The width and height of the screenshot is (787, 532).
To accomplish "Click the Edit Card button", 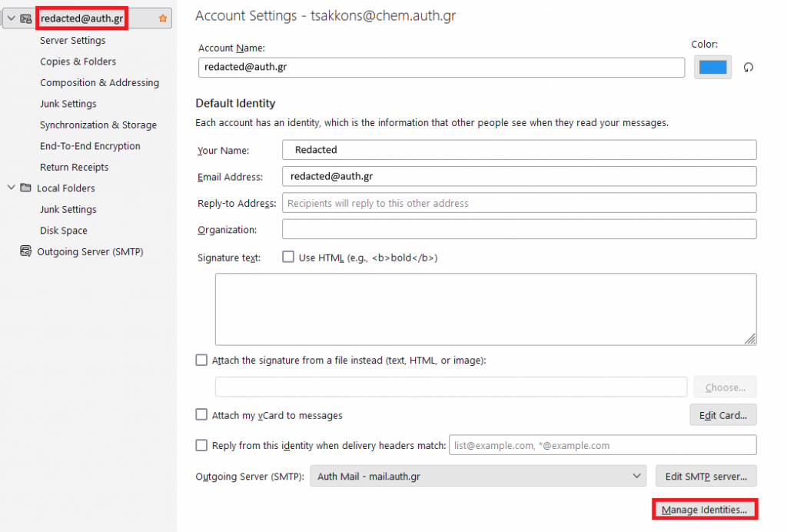I will pos(722,415).
